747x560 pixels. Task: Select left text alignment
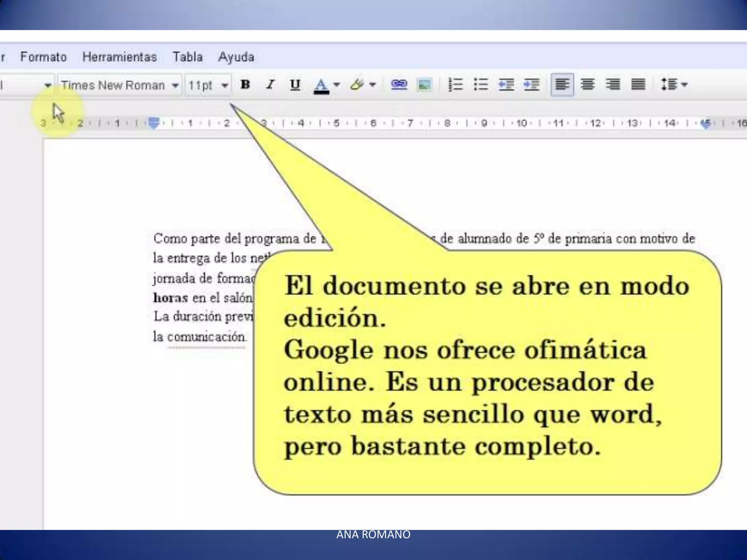coord(562,85)
